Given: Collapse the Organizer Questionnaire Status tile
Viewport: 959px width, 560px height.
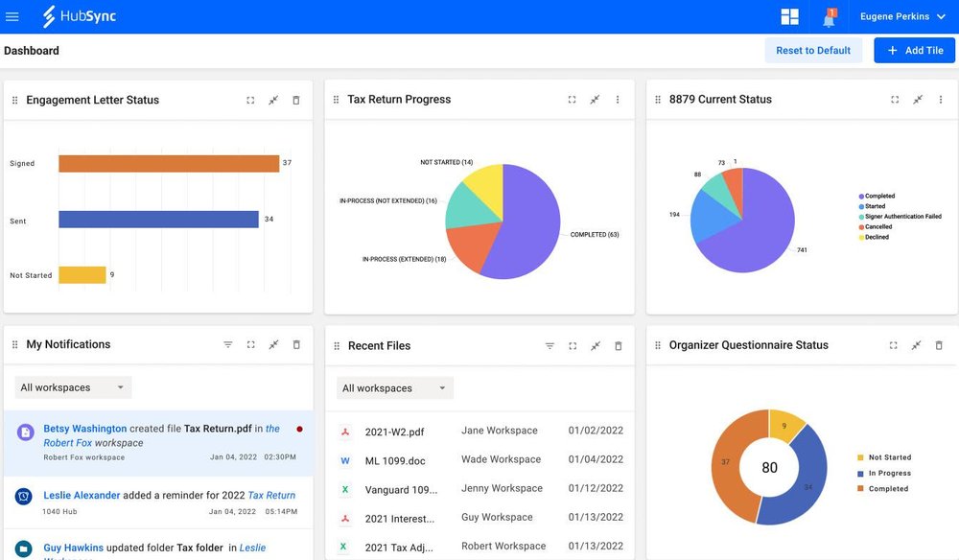Looking at the screenshot, I should point(916,345).
